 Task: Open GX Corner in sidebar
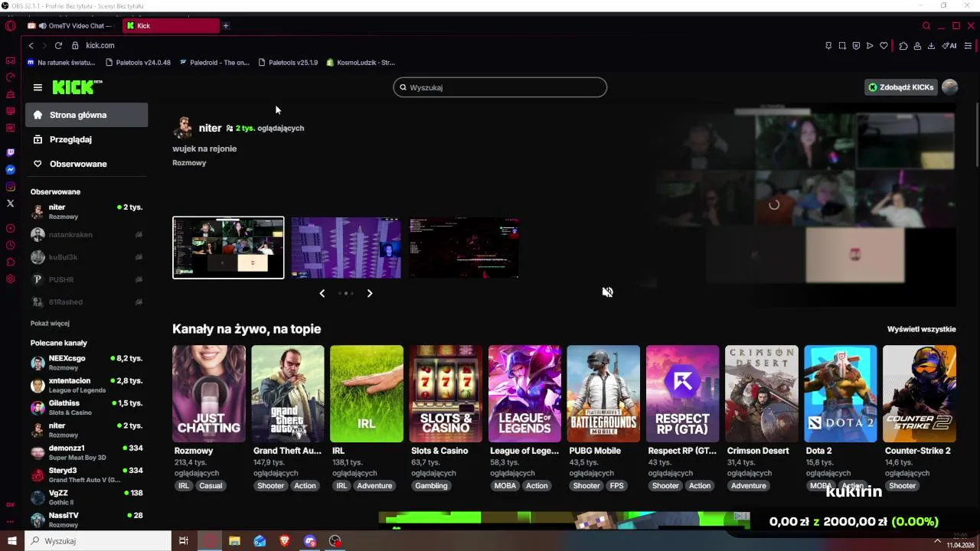(10, 504)
